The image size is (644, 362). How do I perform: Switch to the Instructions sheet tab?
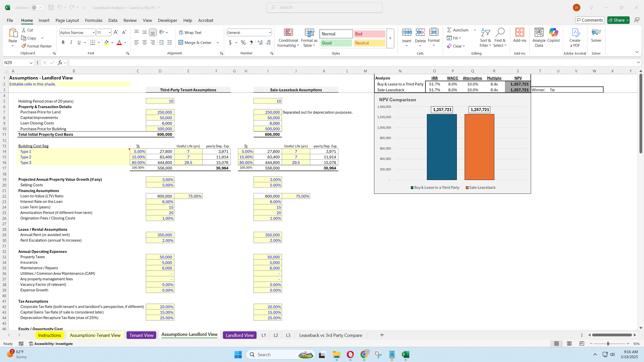coord(49,335)
